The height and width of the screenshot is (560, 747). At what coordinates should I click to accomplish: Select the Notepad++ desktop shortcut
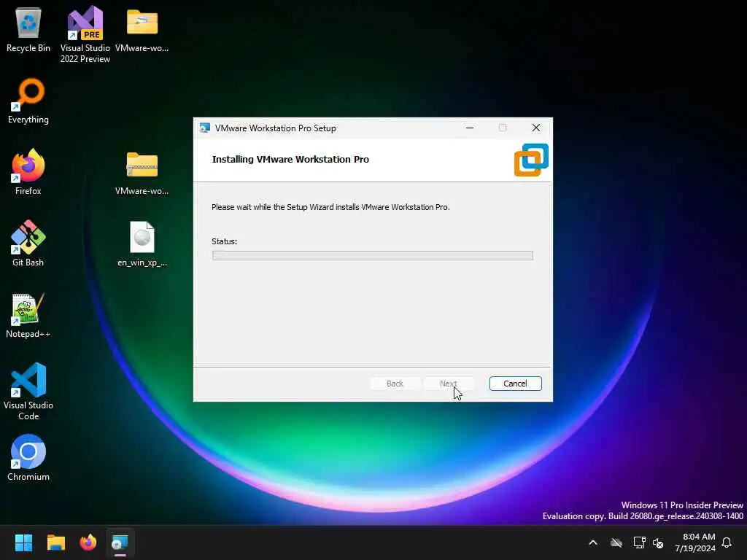point(28,315)
